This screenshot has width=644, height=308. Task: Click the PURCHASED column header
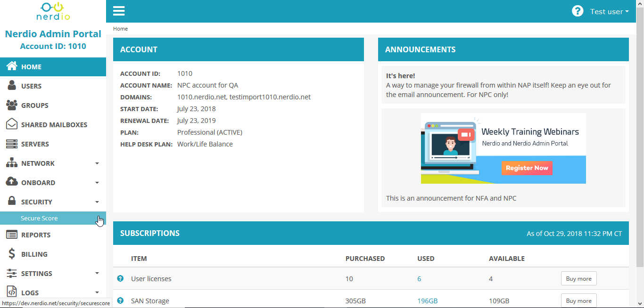[365, 259]
